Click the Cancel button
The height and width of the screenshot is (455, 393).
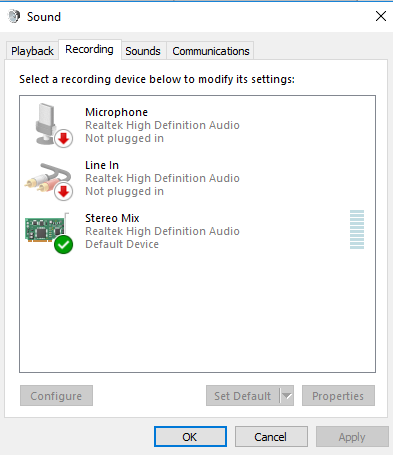coord(271,437)
